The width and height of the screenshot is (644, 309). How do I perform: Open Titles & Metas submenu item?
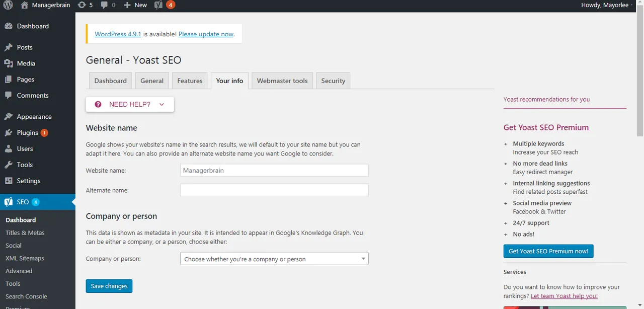pos(25,233)
